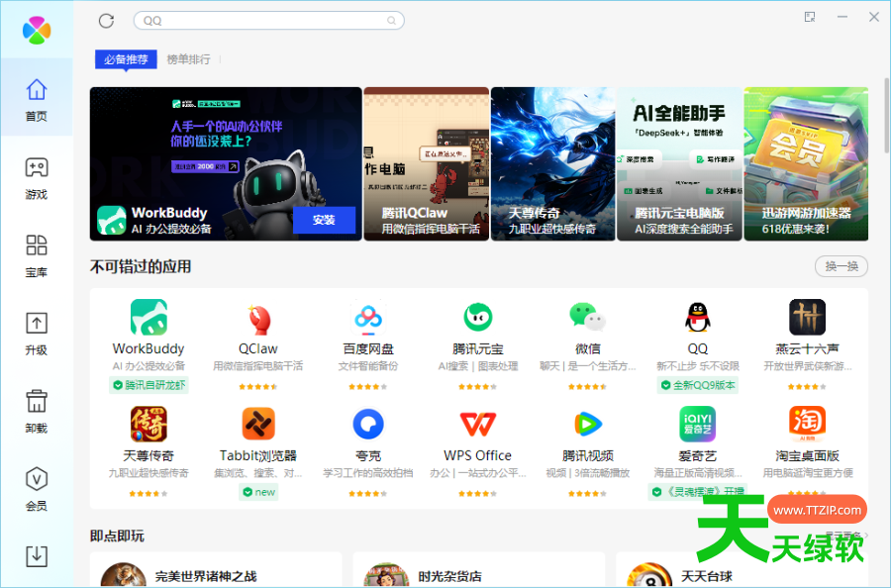Open the 迅游网游加速器 会员 banner
The width and height of the screenshot is (891, 588).
(x=806, y=163)
